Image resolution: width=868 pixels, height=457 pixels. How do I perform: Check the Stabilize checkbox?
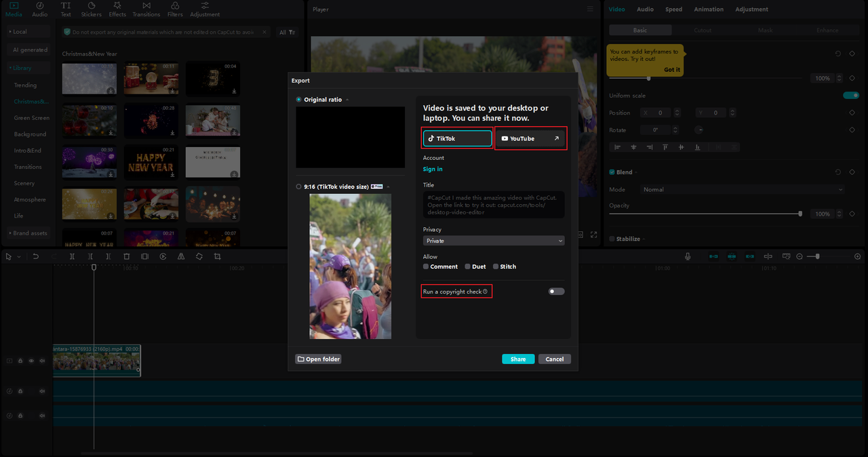[612, 239]
